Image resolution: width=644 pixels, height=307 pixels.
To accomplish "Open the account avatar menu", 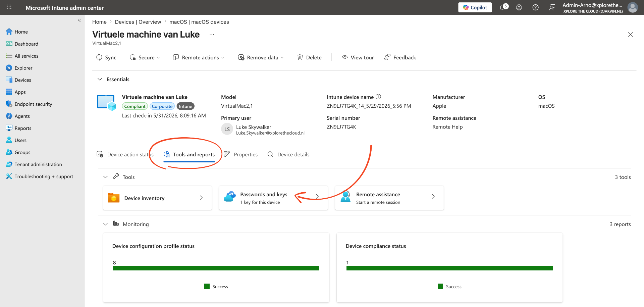I will (633, 7).
